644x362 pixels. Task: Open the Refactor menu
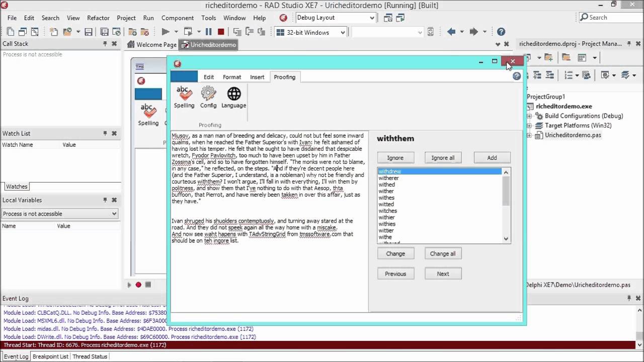98,18
